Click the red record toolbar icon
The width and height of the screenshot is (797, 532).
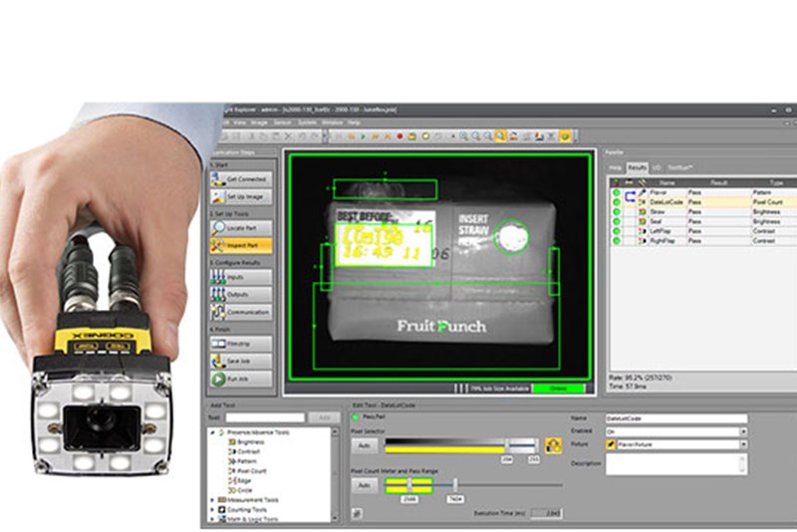[x=400, y=136]
